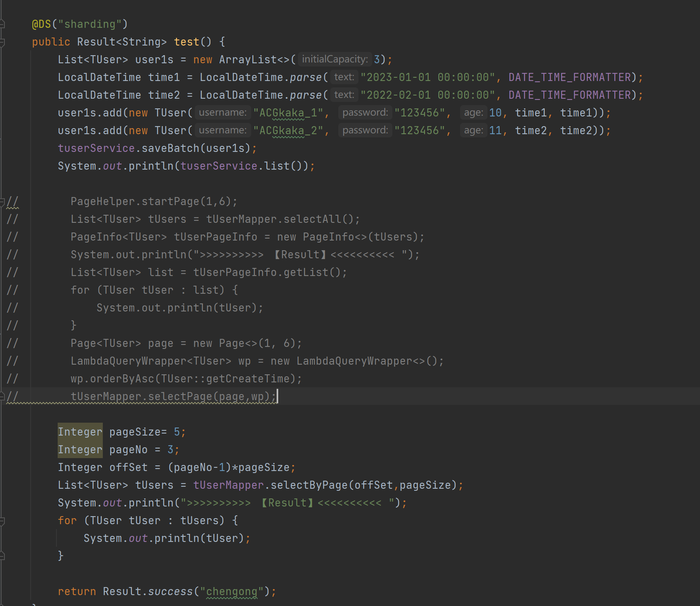Click the text hint before 2022-02-01

pyautogui.click(x=344, y=95)
